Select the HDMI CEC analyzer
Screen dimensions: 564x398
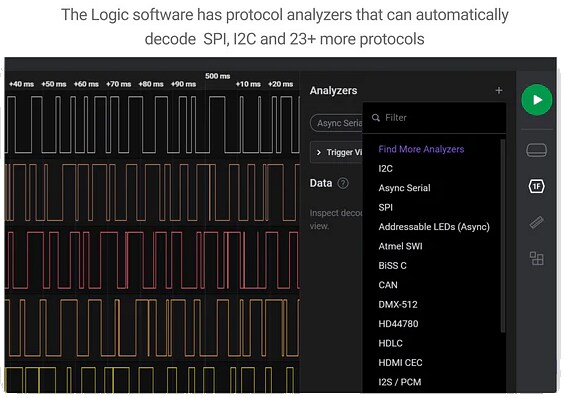[x=400, y=363]
